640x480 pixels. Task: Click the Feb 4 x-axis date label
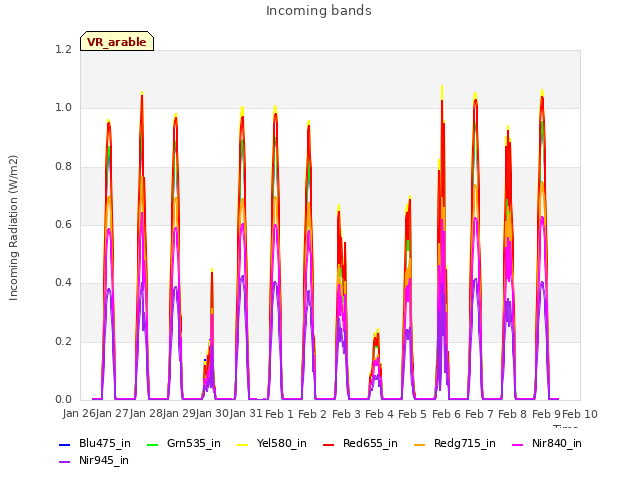pyautogui.click(x=379, y=414)
